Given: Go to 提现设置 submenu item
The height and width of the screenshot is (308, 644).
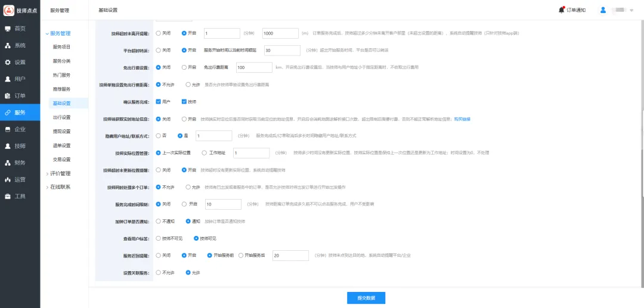Looking at the screenshot, I should (x=61, y=132).
